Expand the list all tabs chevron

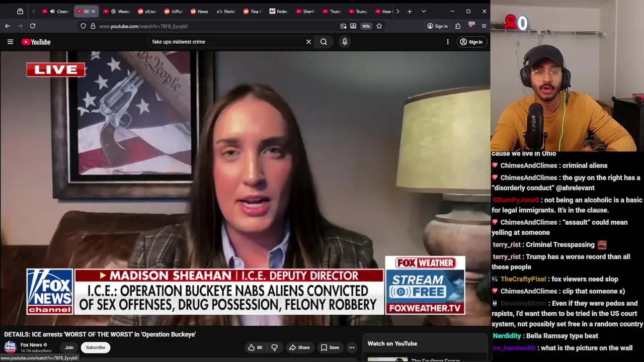[424, 11]
